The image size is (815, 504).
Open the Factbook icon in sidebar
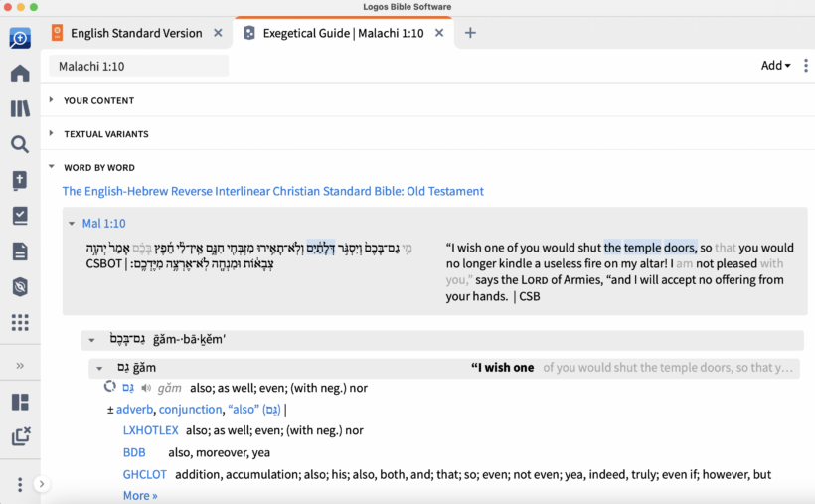pyautogui.click(x=20, y=180)
